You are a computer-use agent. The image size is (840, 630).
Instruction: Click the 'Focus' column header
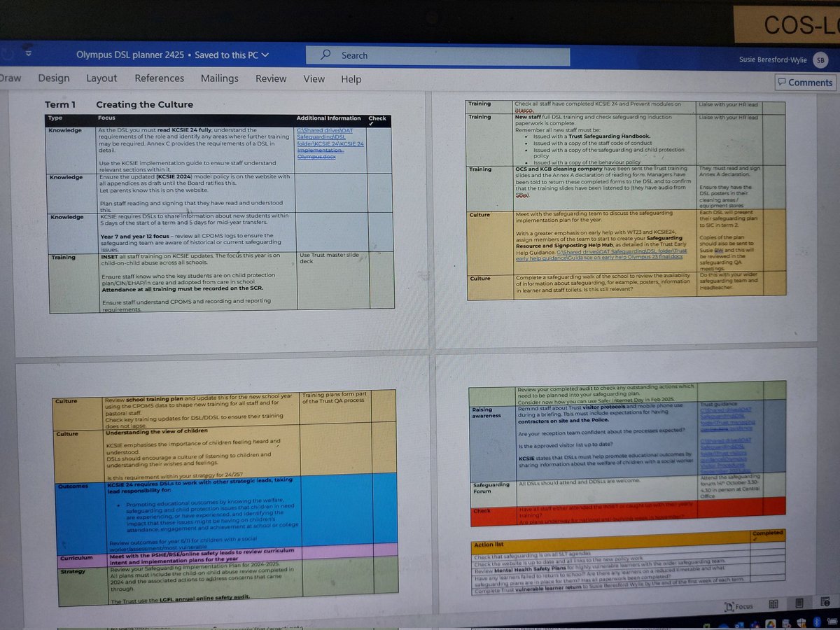point(106,118)
